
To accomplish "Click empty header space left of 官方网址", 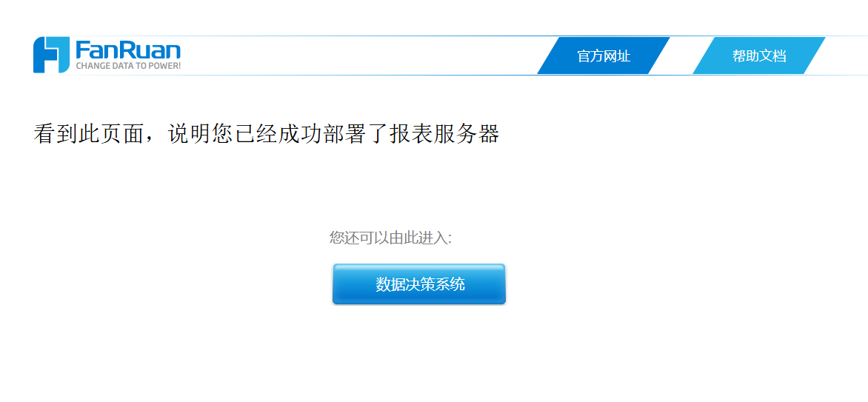I will pos(360,56).
